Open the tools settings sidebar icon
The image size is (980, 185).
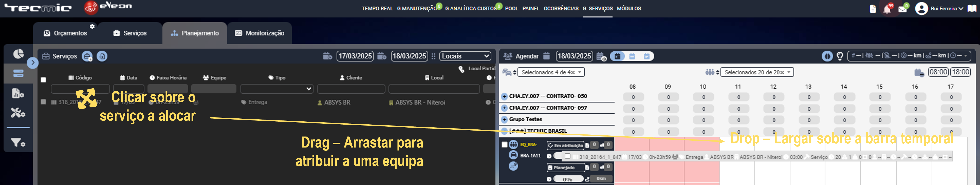pyautogui.click(x=18, y=113)
